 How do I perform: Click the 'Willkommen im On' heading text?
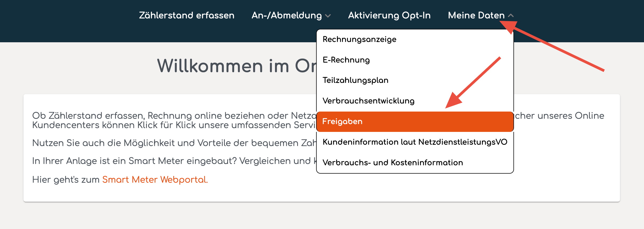coord(237,66)
